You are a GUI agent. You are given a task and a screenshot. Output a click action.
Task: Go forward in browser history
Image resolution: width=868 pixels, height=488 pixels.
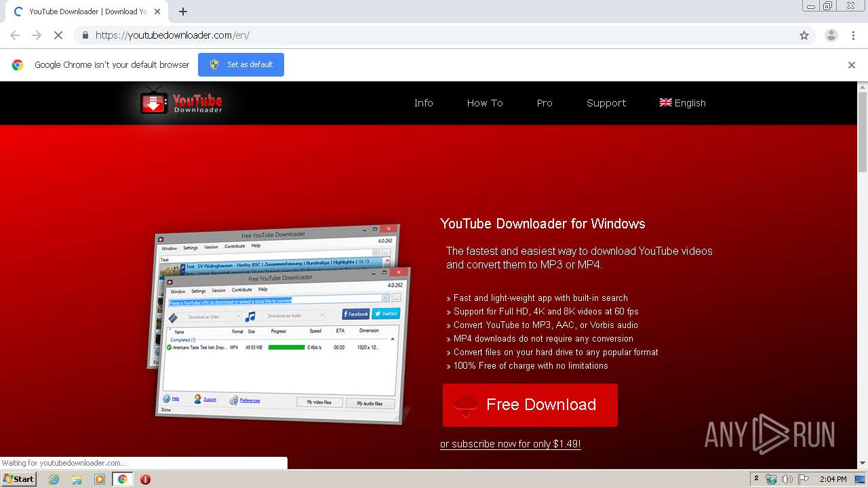coord(37,35)
